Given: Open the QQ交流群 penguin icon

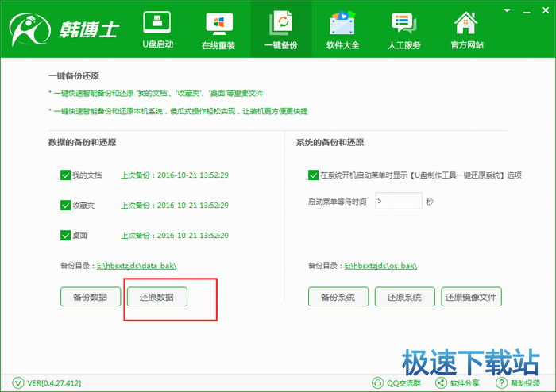Looking at the screenshot, I should click(377, 382).
